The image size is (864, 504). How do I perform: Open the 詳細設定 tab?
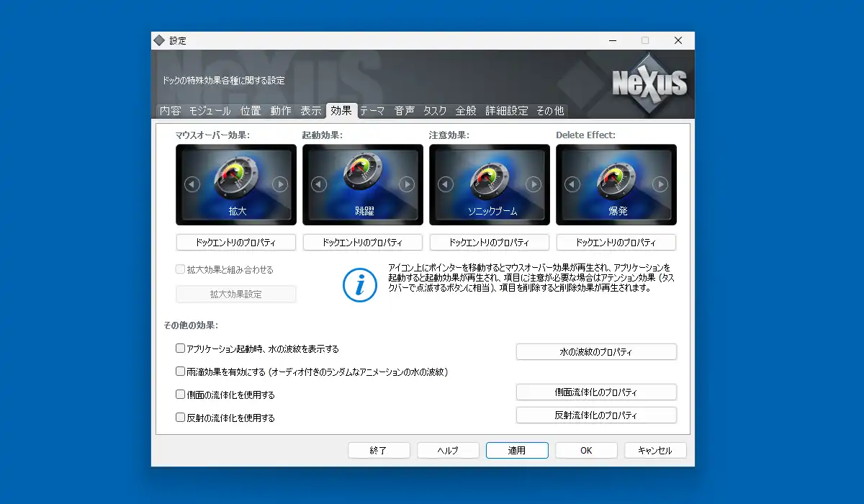tap(507, 111)
